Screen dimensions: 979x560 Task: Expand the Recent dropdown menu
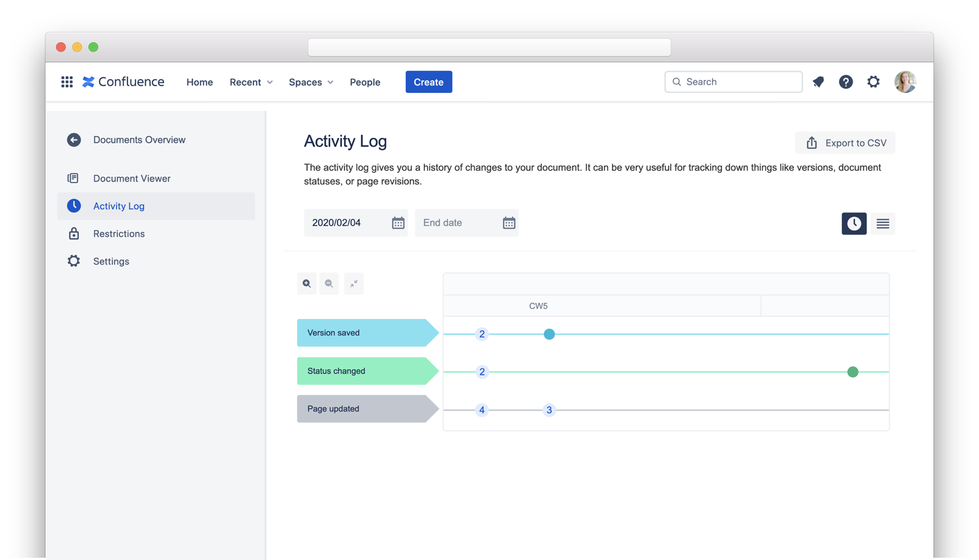click(x=251, y=82)
